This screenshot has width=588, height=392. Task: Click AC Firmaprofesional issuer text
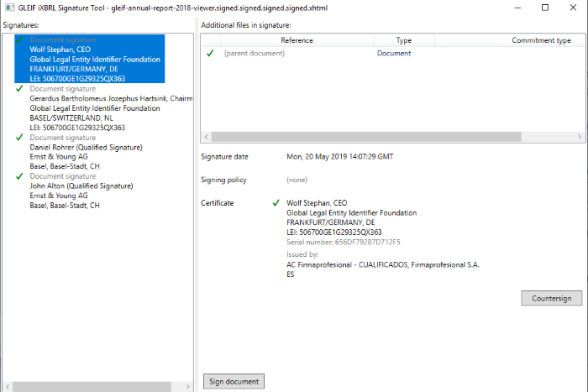pyautogui.click(x=382, y=264)
